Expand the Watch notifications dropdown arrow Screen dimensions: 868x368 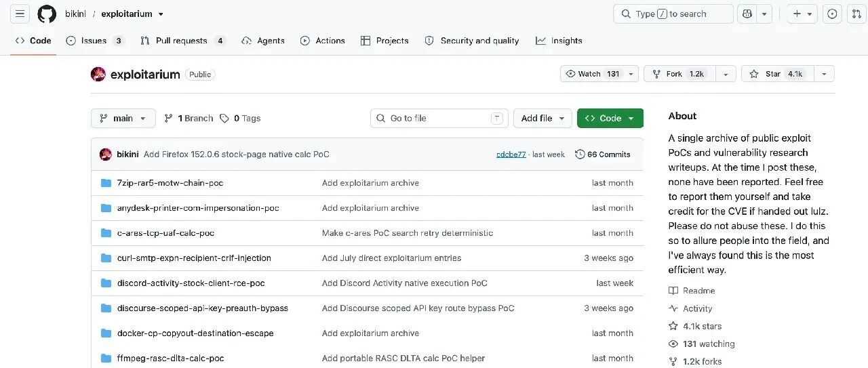click(x=631, y=74)
